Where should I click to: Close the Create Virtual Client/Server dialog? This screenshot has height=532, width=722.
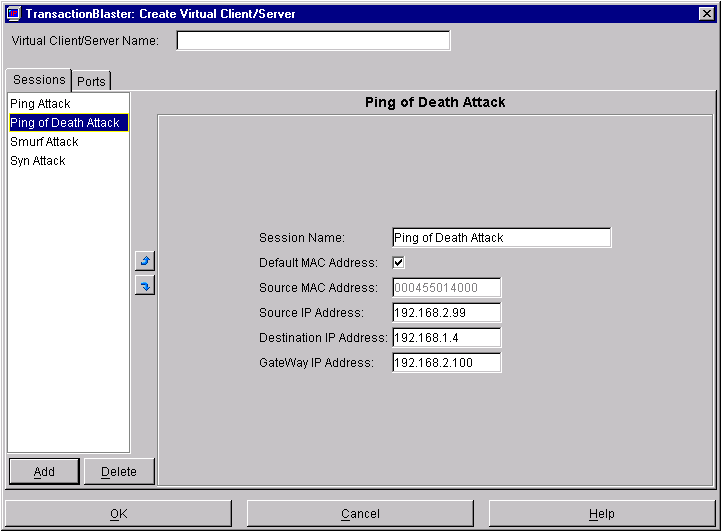click(x=706, y=13)
